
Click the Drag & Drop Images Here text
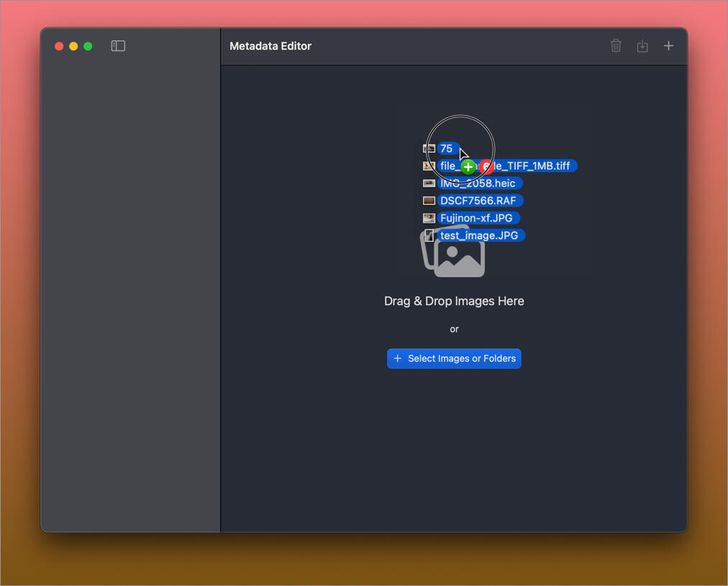pyautogui.click(x=454, y=301)
